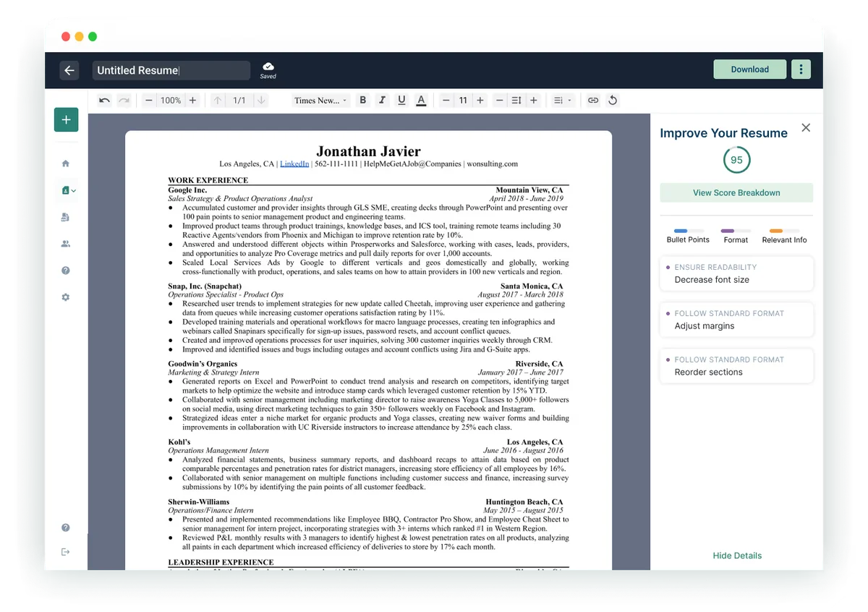Click the green plus button to add content
Image resolution: width=868 pixels, height=612 pixels.
tap(66, 119)
